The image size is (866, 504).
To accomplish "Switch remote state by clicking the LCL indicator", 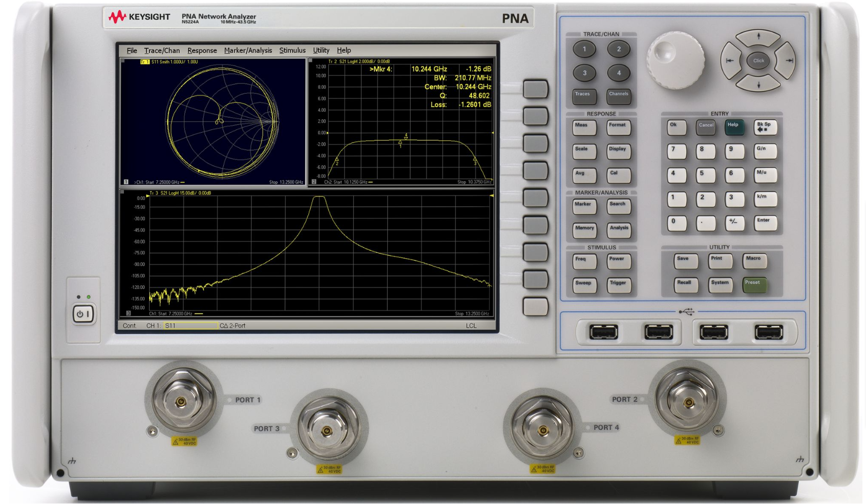I will click(471, 326).
